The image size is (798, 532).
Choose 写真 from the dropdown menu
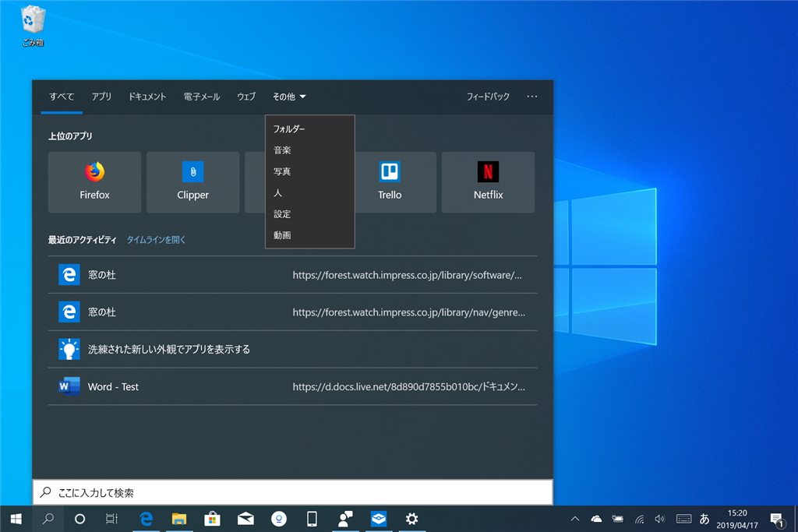[310, 172]
